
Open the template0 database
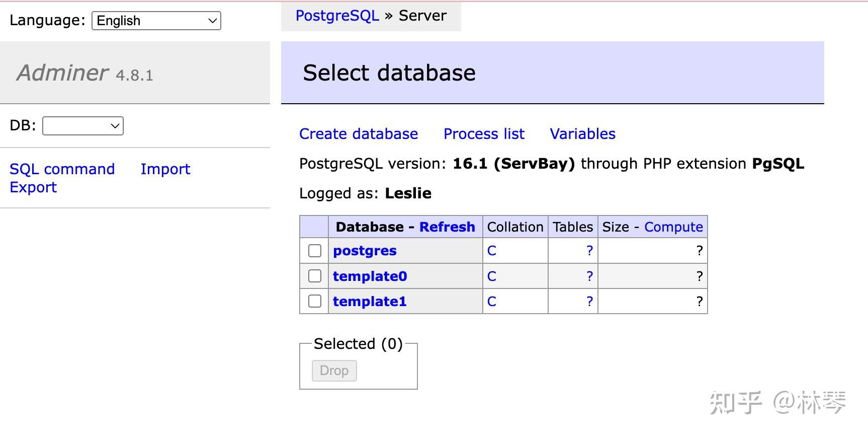(370, 276)
